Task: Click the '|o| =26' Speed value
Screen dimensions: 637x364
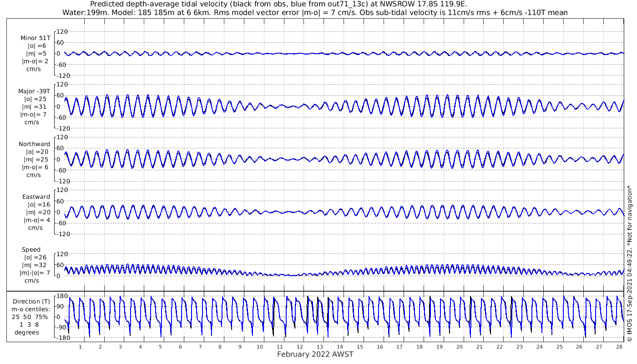Action: pos(36,258)
